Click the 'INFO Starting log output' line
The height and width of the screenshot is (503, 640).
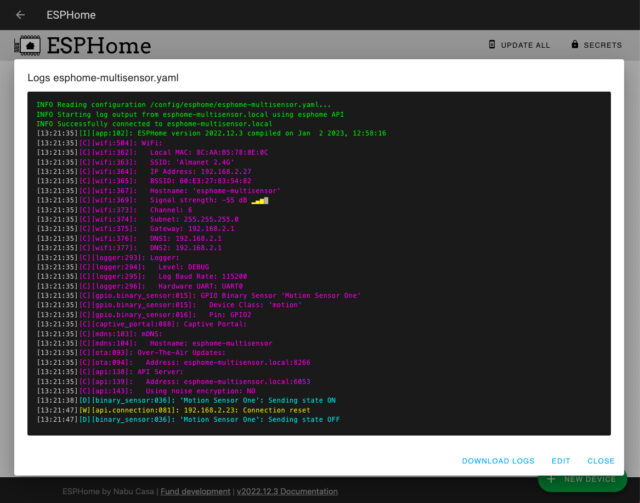pyautogui.click(x=190, y=115)
